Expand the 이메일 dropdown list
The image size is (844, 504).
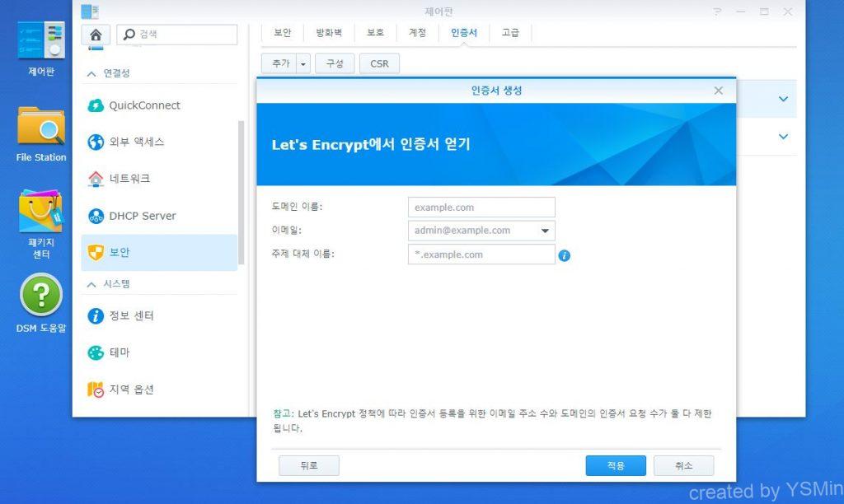click(545, 231)
